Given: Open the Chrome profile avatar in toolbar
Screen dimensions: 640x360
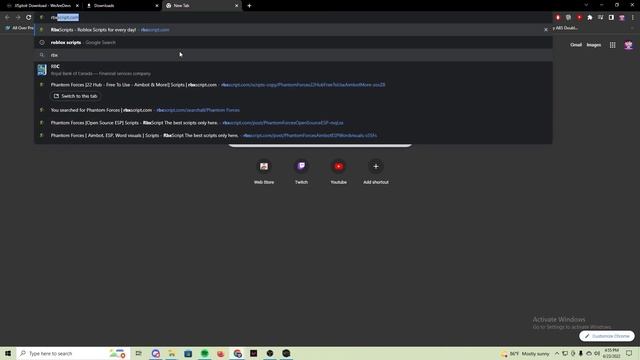Looking at the screenshot, I should pos(622,18).
